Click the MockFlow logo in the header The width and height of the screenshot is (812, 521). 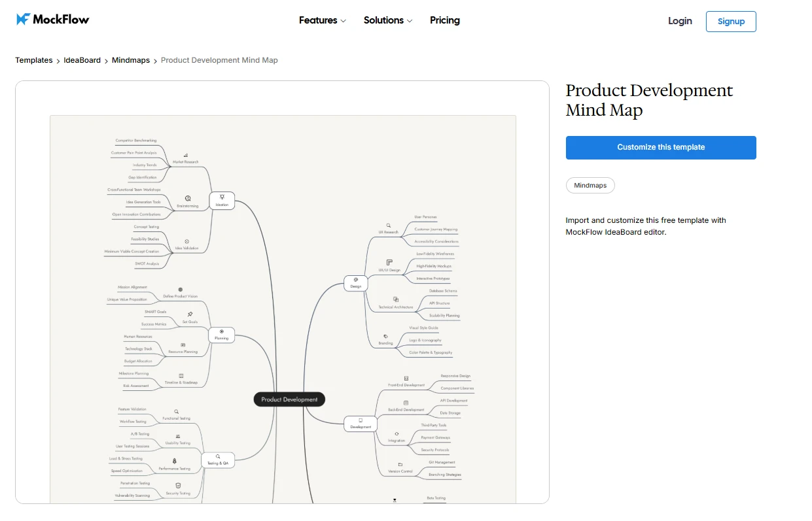pyautogui.click(x=53, y=19)
